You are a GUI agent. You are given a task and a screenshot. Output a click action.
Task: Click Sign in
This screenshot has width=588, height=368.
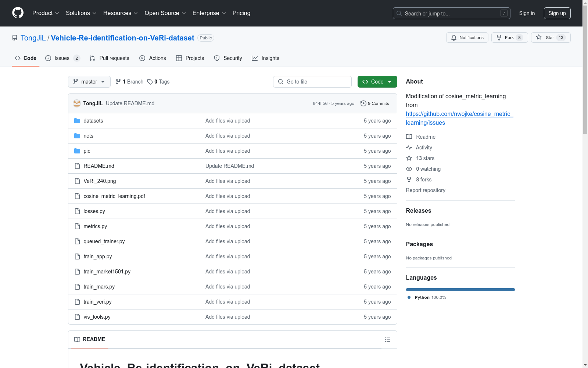(527, 13)
